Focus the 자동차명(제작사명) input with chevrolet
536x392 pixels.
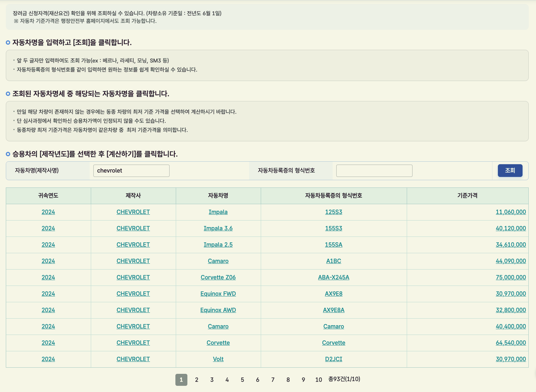[131, 171]
